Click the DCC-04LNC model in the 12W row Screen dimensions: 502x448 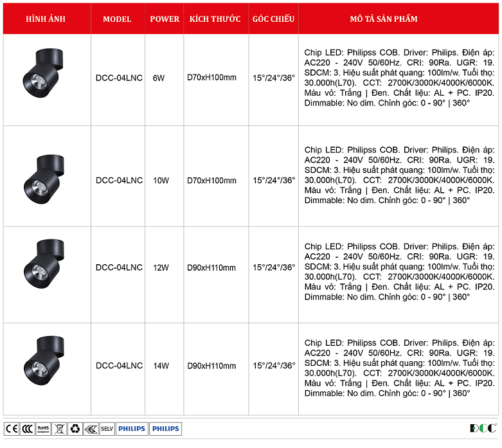pos(119,268)
